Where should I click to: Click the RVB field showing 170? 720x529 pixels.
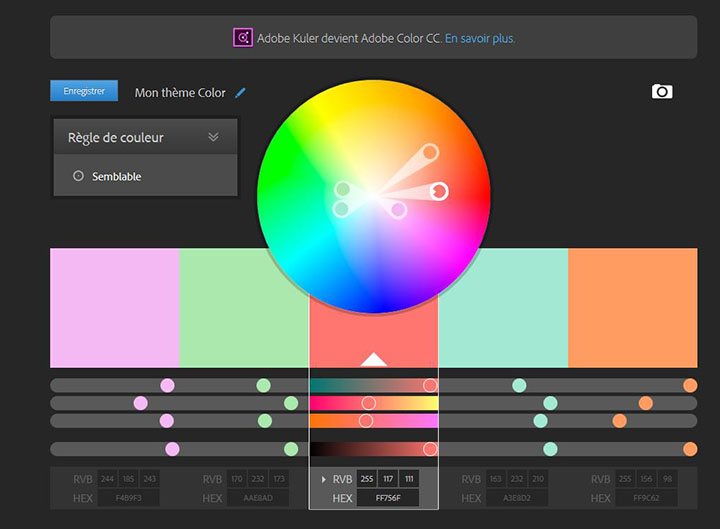click(237, 479)
